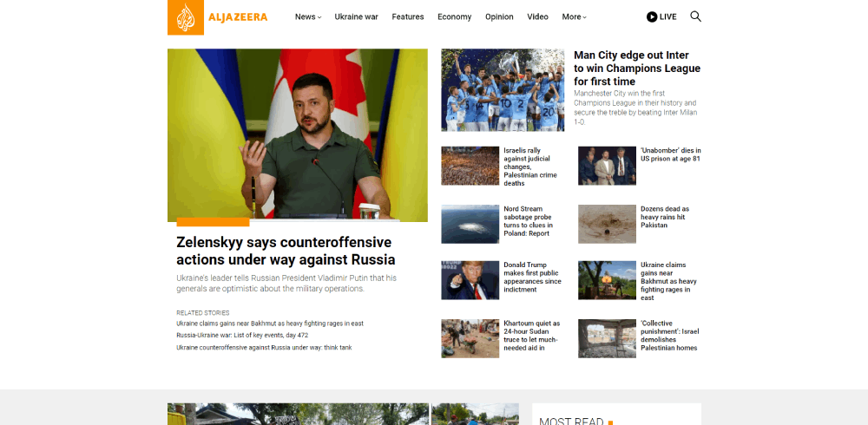
Task: Go to the Features section
Action: pyautogui.click(x=408, y=16)
